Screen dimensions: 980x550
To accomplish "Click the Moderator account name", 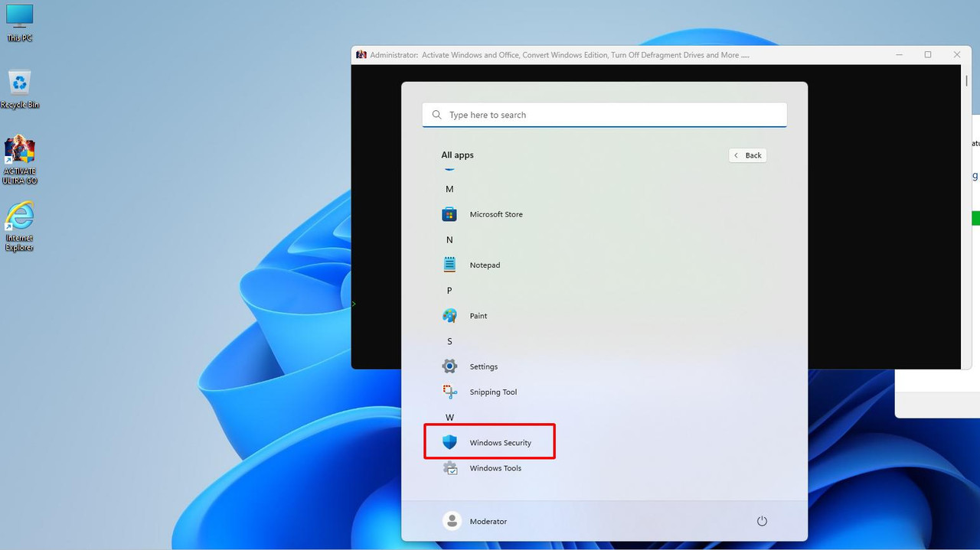I will click(x=488, y=522).
